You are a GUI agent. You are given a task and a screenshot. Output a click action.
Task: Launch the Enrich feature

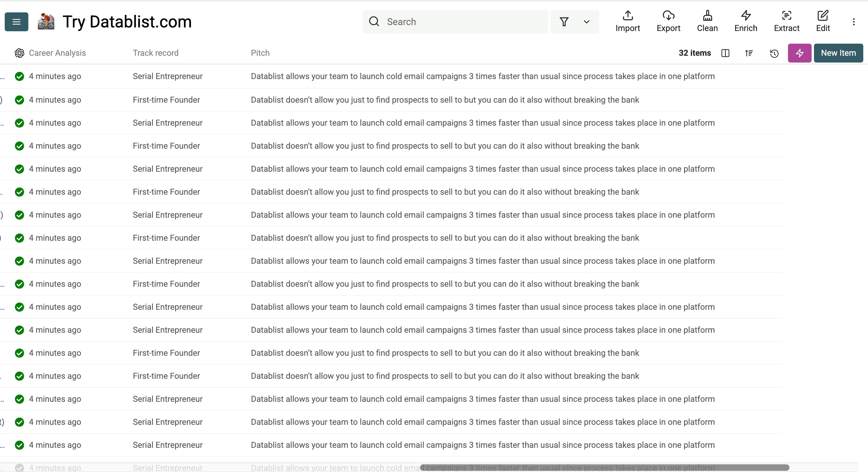click(746, 21)
